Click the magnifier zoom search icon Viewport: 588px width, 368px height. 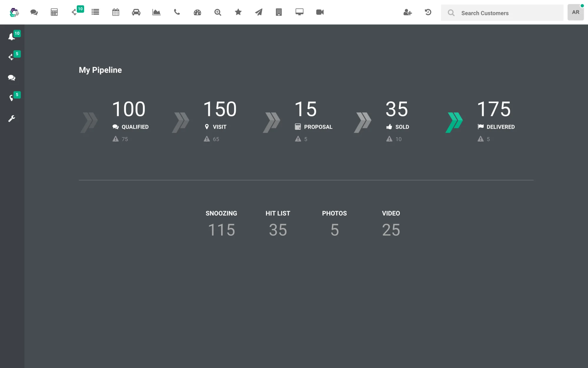(x=218, y=12)
